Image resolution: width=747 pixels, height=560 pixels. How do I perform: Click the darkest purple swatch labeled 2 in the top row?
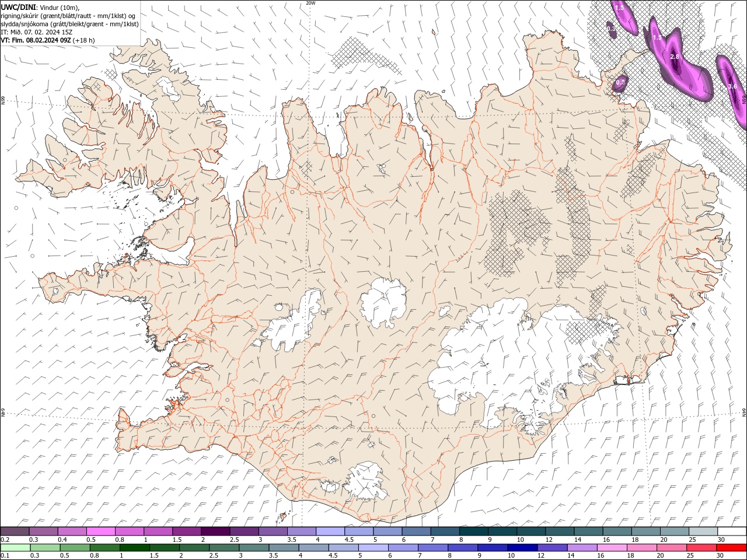(215, 531)
